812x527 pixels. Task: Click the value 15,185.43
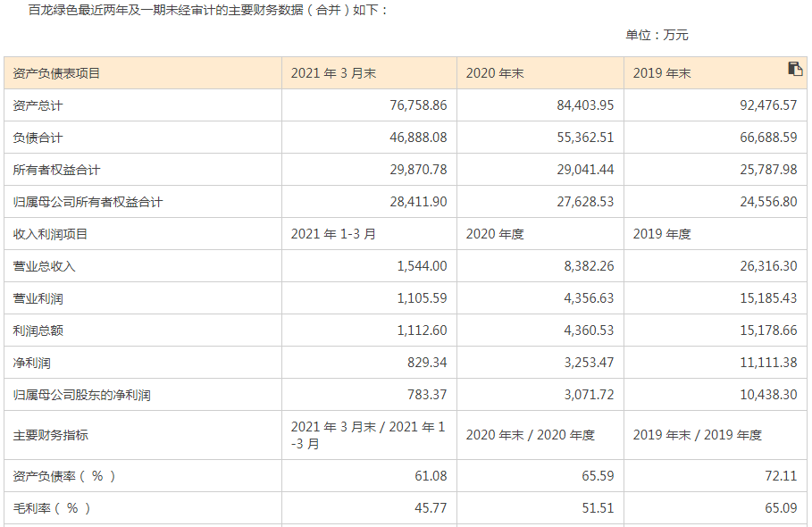768,297
